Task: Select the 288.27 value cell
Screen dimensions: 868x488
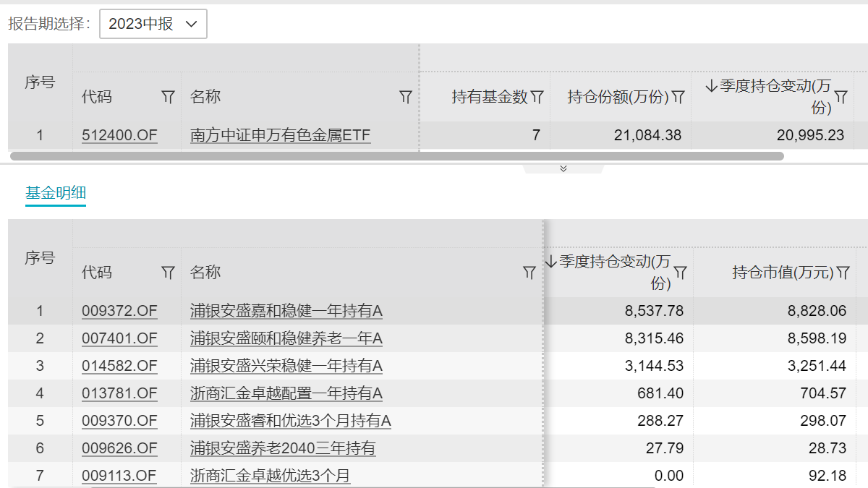Action: (x=618, y=421)
